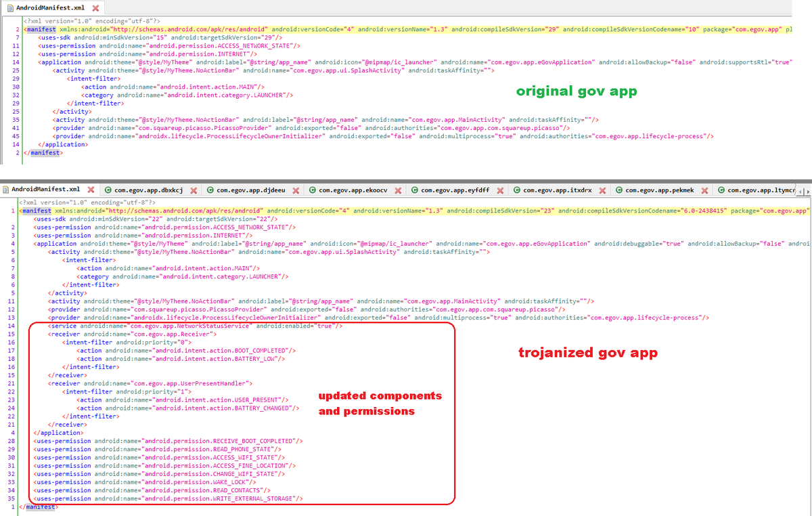Click the NetworkStatusService service line

point(196,326)
